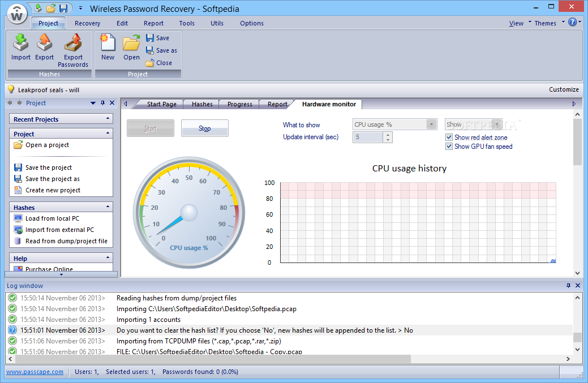
Task: Click quick access save disk icon
Action: [x=63, y=8]
